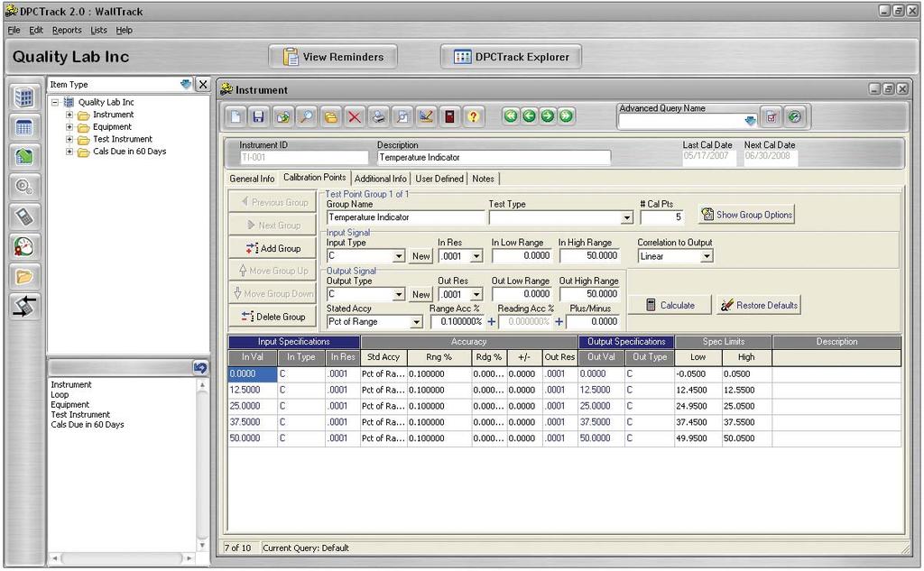The width and height of the screenshot is (924, 571).
Task: Open the Advanced Query Name dropdown
Action: (x=750, y=121)
